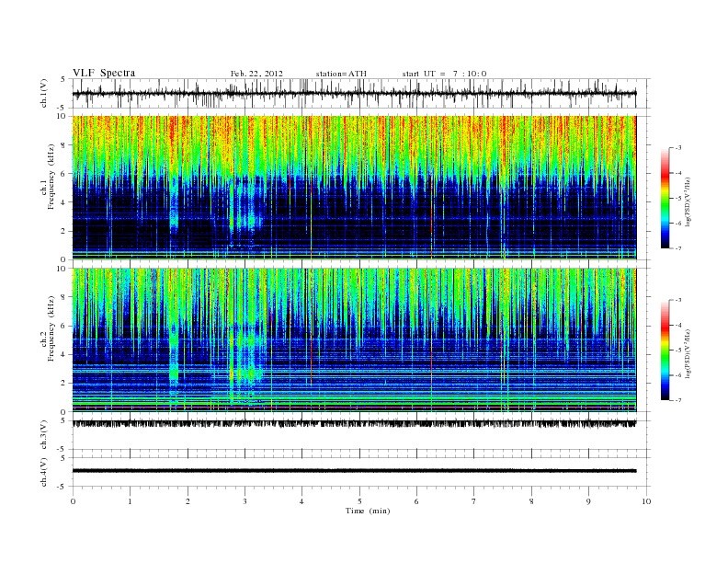Select the date text "Feb. 22, 2012"
The image size is (728, 563).
pyautogui.click(x=256, y=74)
